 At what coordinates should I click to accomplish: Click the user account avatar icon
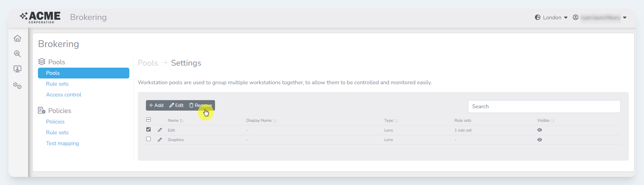(x=575, y=17)
